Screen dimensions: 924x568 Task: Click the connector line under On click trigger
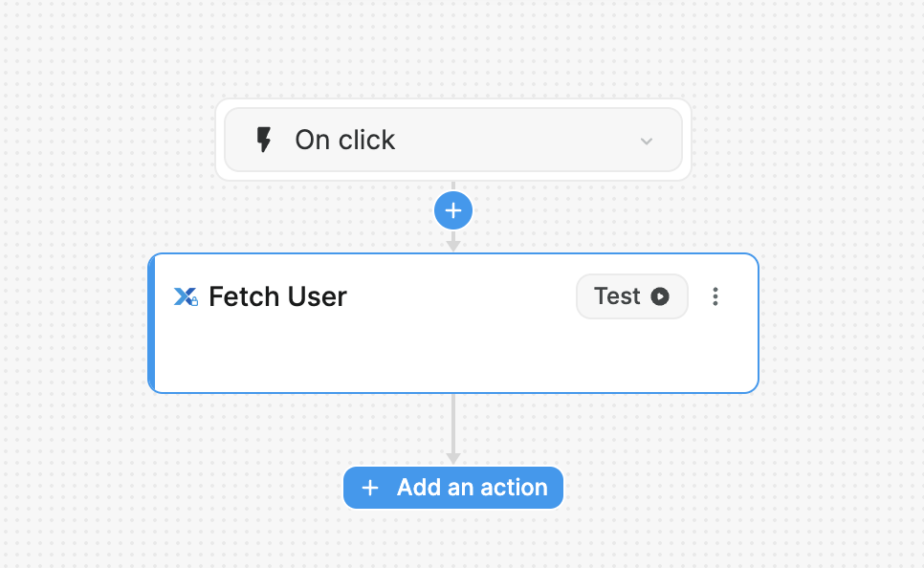tap(453, 186)
